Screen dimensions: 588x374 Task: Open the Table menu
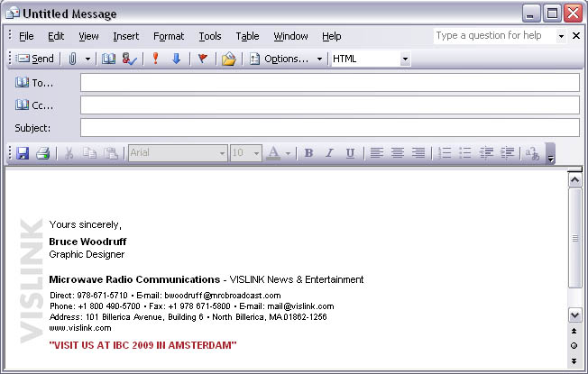247,36
